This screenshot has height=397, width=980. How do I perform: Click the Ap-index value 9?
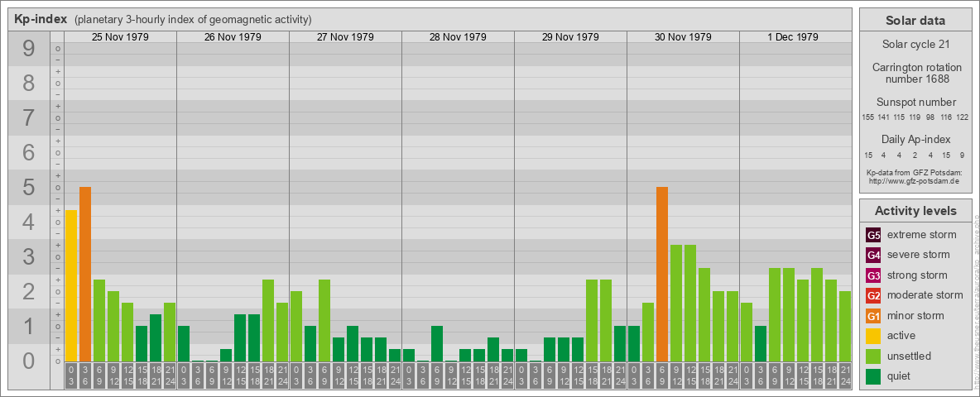coord(963,155)
